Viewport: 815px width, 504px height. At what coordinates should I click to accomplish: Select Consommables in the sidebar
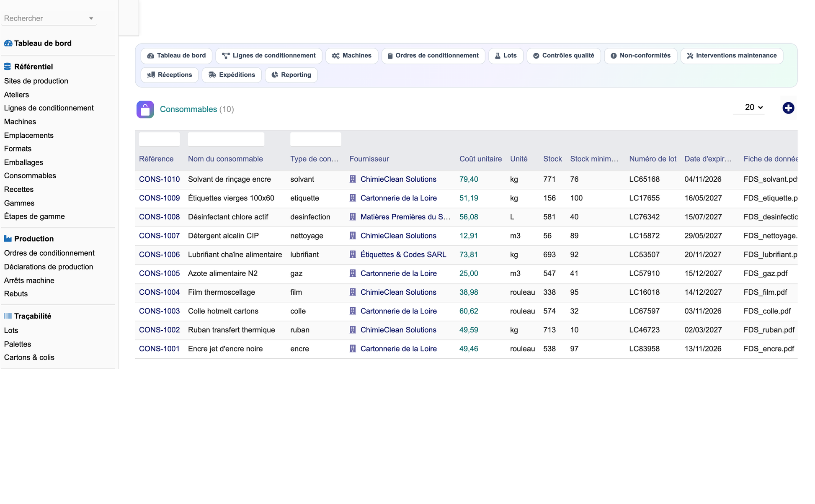click(x=30, y=176)
